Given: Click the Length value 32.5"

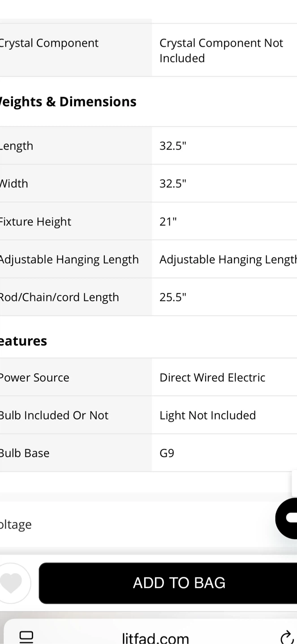Looking at the screenshot, I should [173, 146].
